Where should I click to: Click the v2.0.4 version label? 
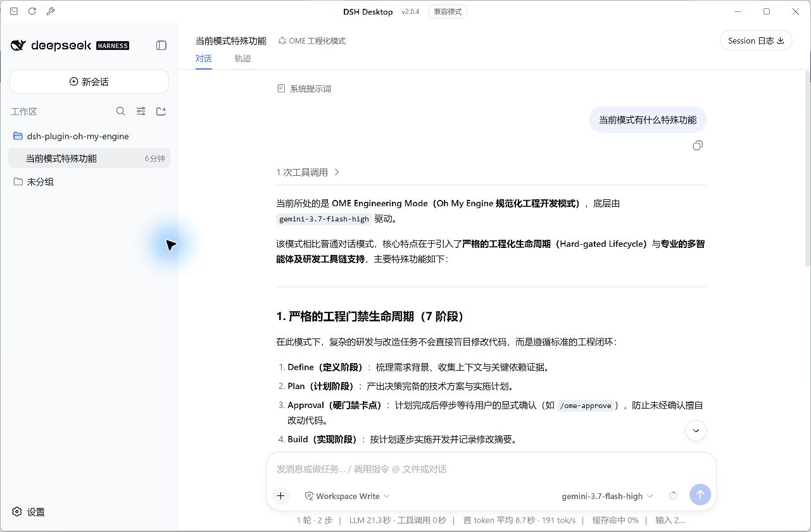click(x=410, y=12)
